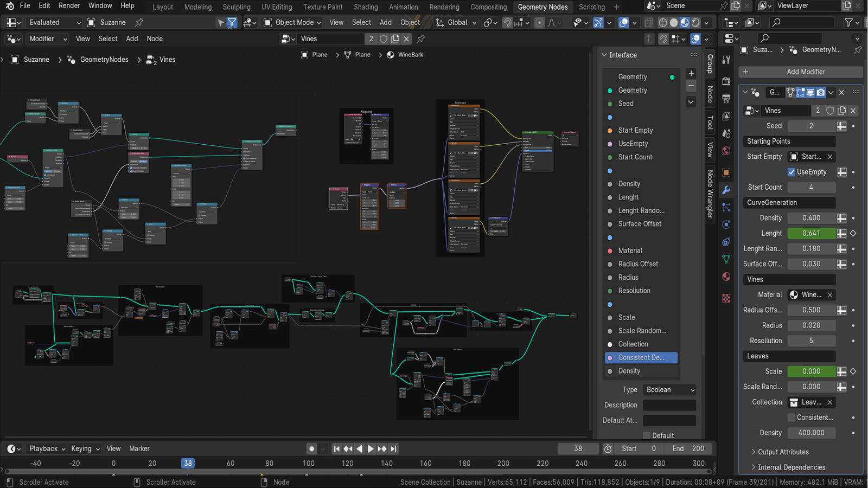Open the Object Mode dropdown
868x488 pixels.
tap(291, 22)
